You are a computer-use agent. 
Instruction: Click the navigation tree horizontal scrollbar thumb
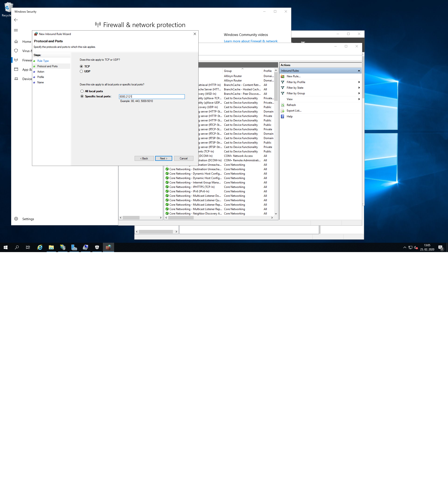(131, 218)
